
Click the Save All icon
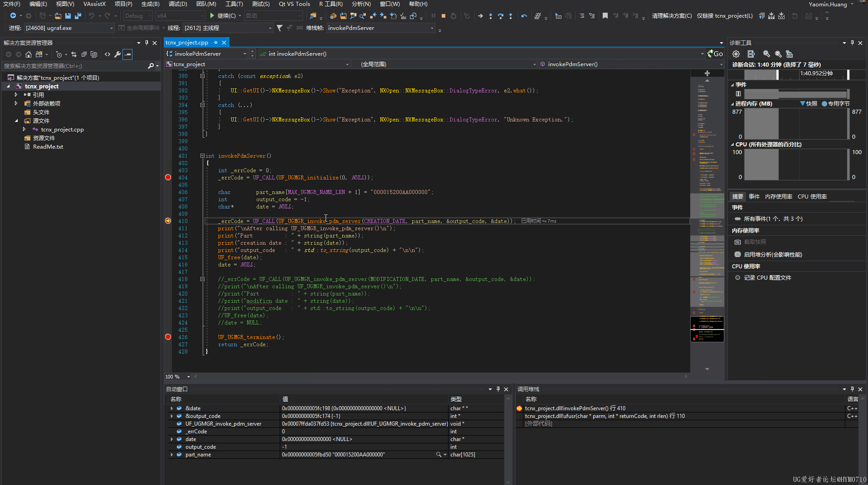tap(78, 16)
